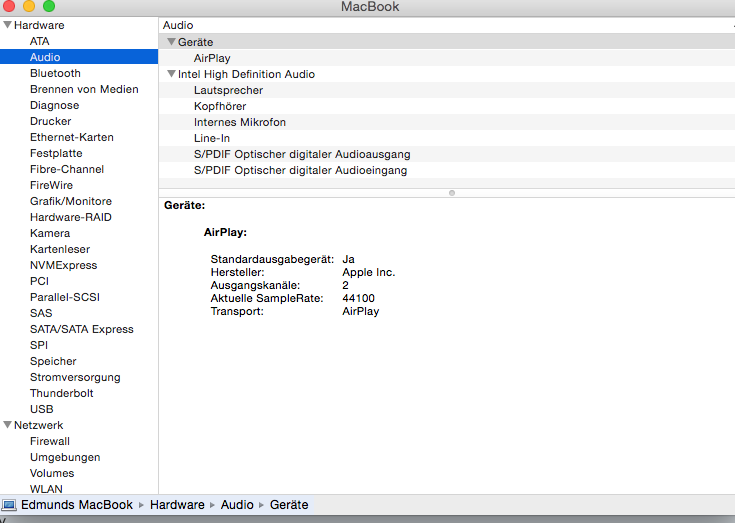
Task: Select the AirPlay device row
Action: 447,58
